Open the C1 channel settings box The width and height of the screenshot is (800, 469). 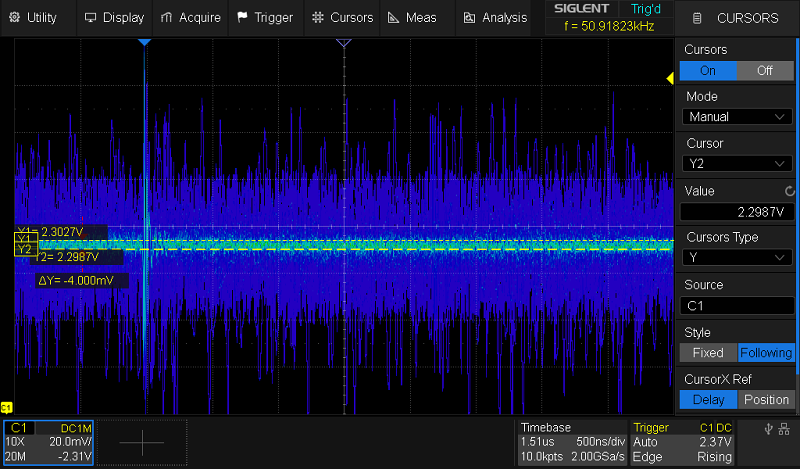(x=48, y=440)
